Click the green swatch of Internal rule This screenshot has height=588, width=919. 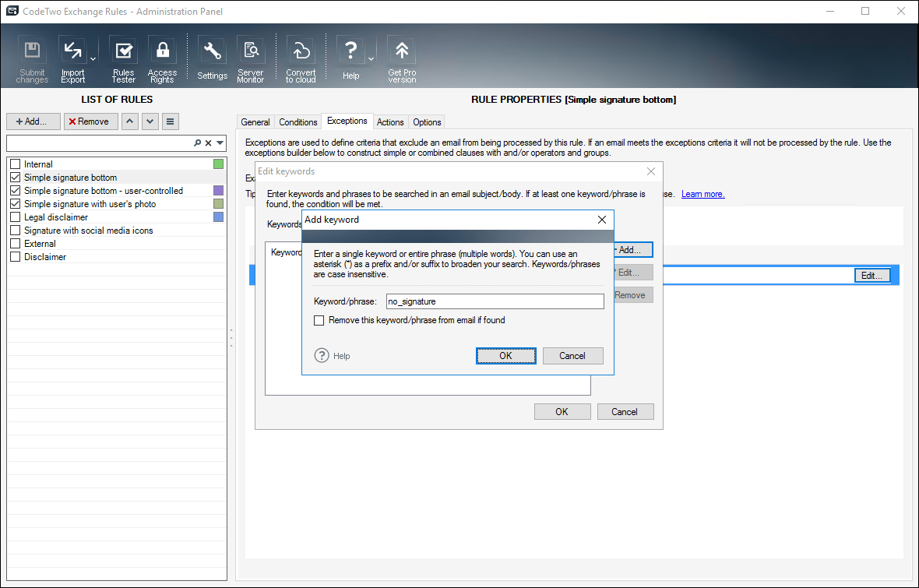219,164
